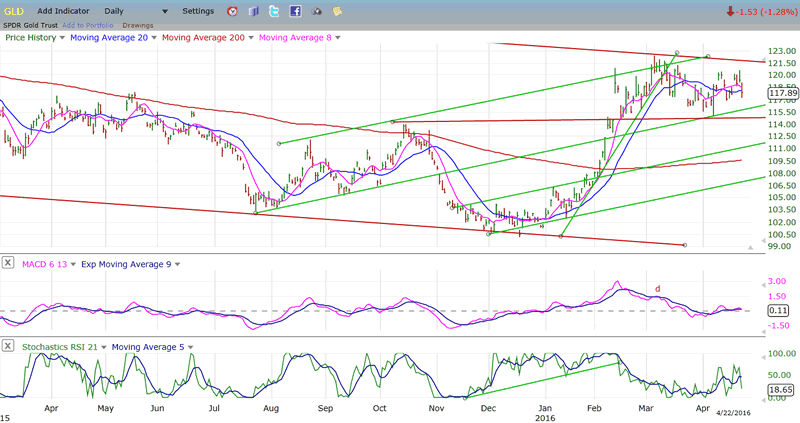Expand Moving Average 20 options
The width and height of the screenshot is (800, 423).
pyautogui.click(x=153, y=37)
